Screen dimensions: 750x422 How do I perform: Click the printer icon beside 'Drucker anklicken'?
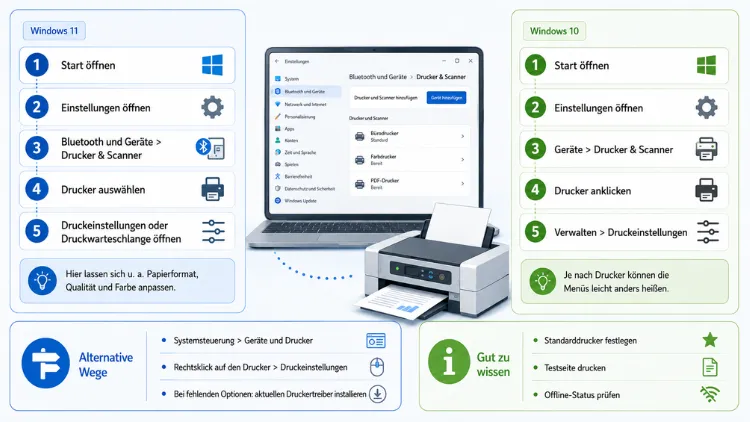click(706, 190)
